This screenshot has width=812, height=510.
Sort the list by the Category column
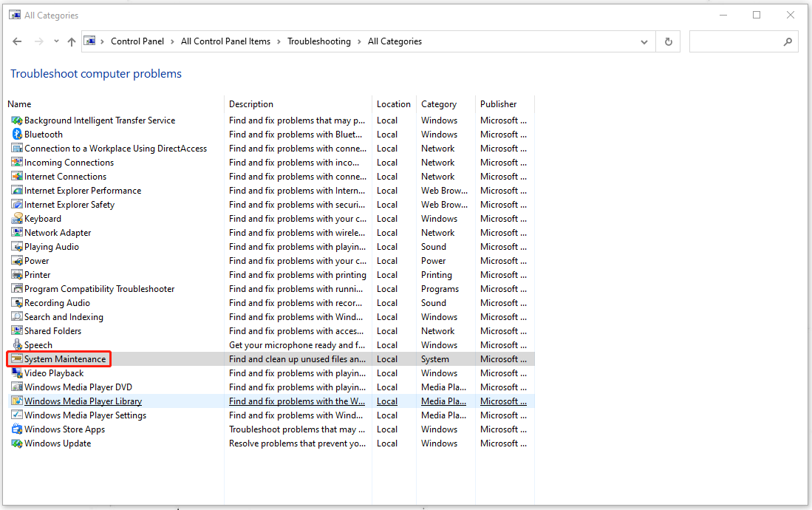(439, 104)
